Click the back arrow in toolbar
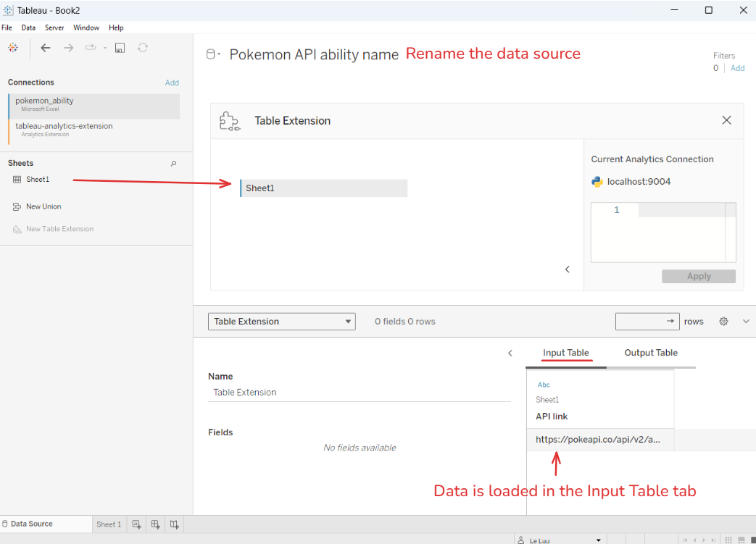 46,48
